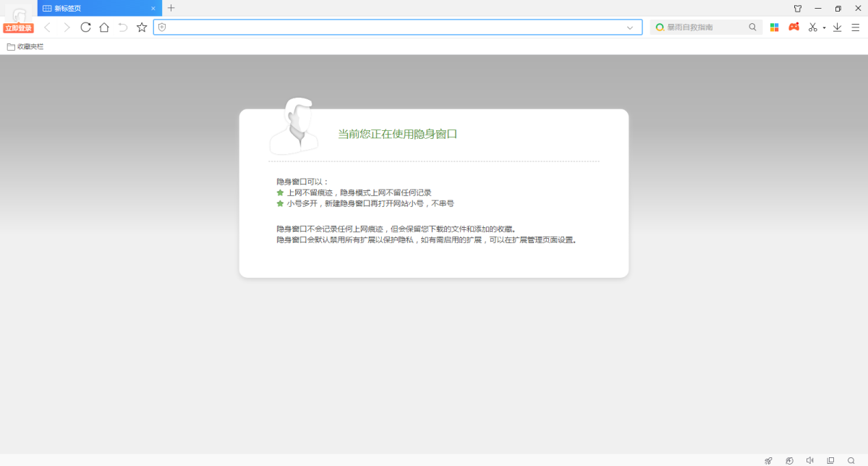The image size is (868, 466).
Task: Click the magnifier in the search box
Action: pos(752,27)
